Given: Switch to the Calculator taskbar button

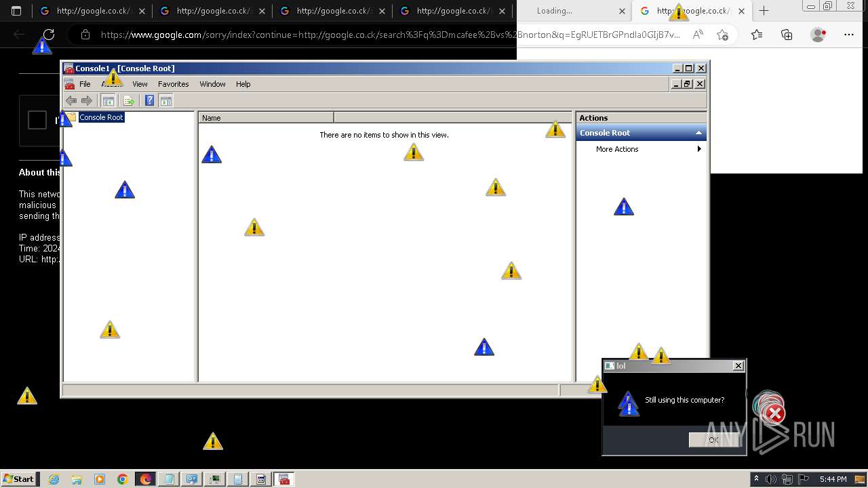Looking at the screenshot, I should point(238,479).
